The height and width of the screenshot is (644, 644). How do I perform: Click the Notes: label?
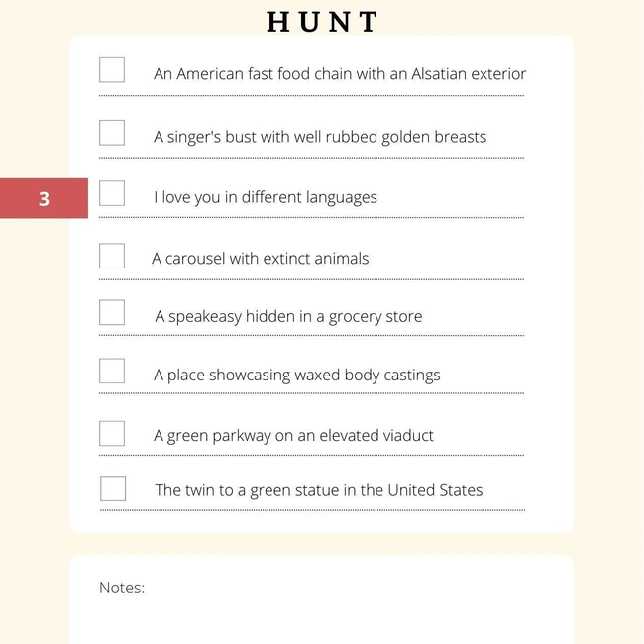[x=122, y=588]
